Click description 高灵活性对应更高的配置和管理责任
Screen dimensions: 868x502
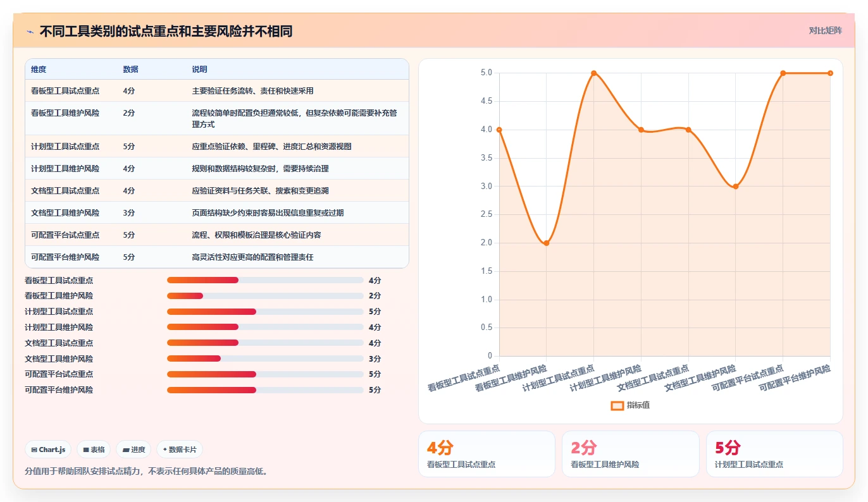252,257
